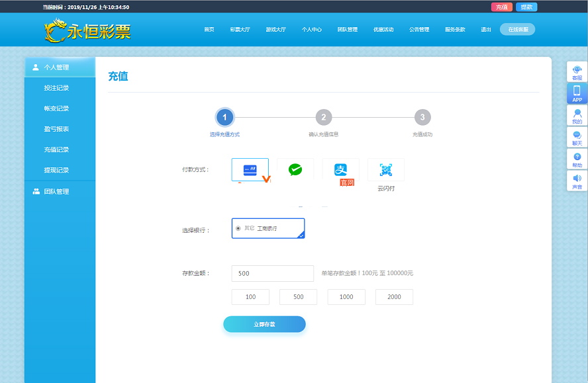Image resolution: width=588 pixels, height=383 pixels.
Task: Click the 立即存款 deposit button
Action: tap(264, 325)
